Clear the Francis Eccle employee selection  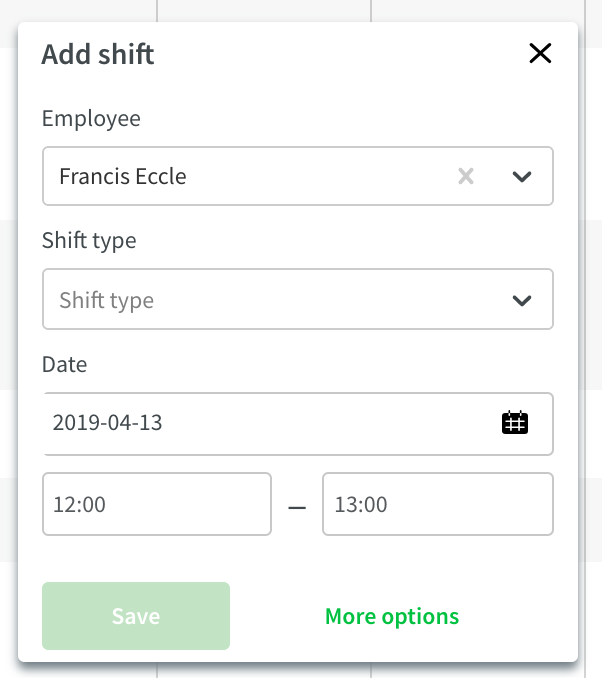click(x=466, y=176)
